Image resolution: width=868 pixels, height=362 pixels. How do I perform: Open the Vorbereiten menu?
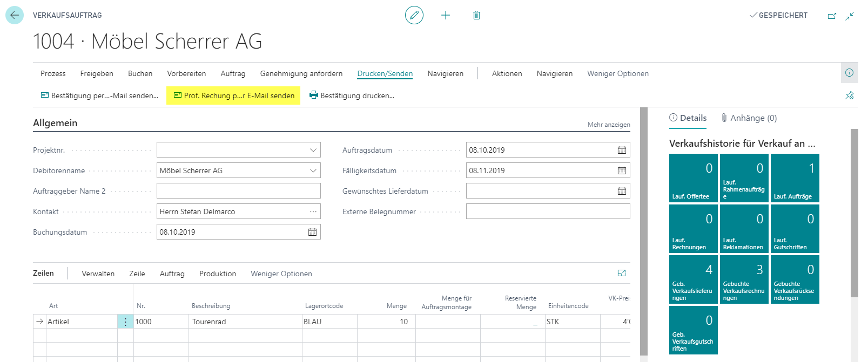point(186,73)
